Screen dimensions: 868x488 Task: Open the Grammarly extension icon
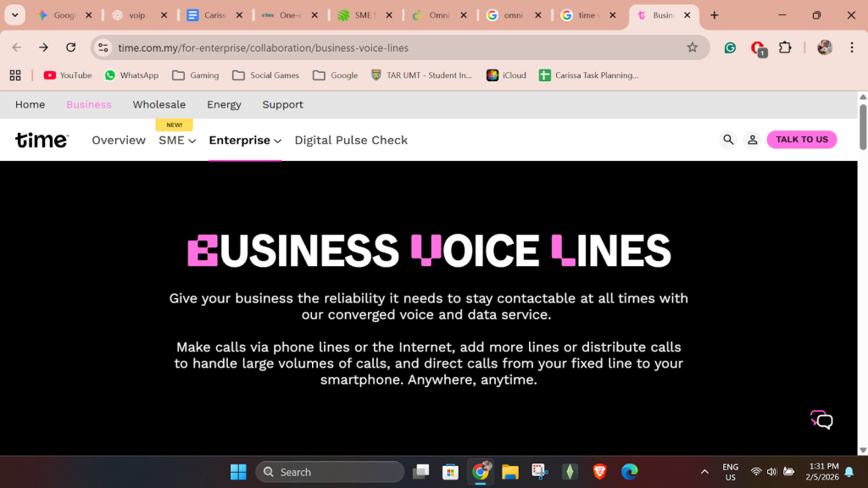click(x=730, y=48)
